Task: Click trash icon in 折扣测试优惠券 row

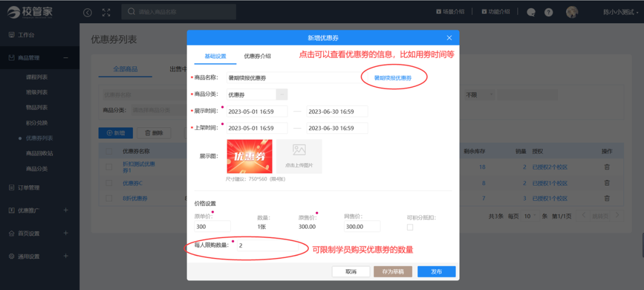Action: [607, 167]
